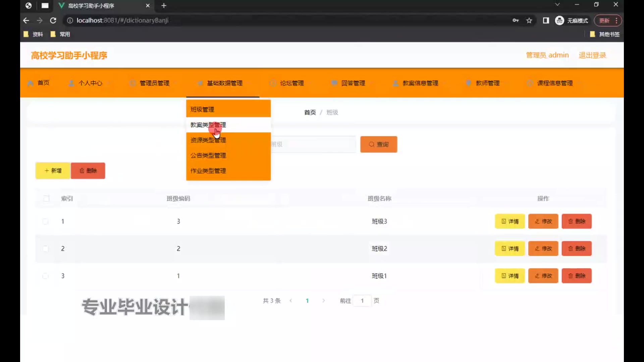Expand the 课程信息管理 dropdown menu
644x362 pixels.
(555, 83)
